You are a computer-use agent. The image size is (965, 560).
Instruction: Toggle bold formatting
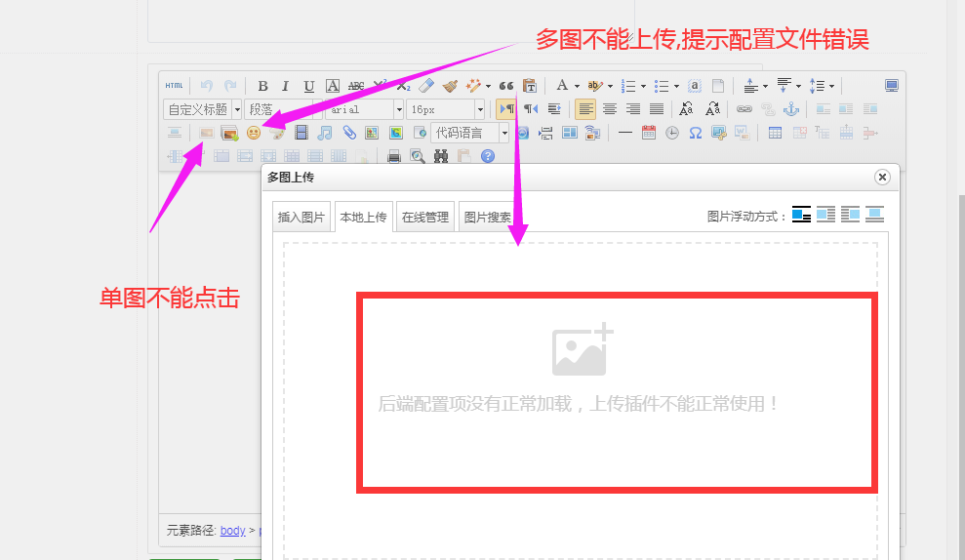pos(262,86)
